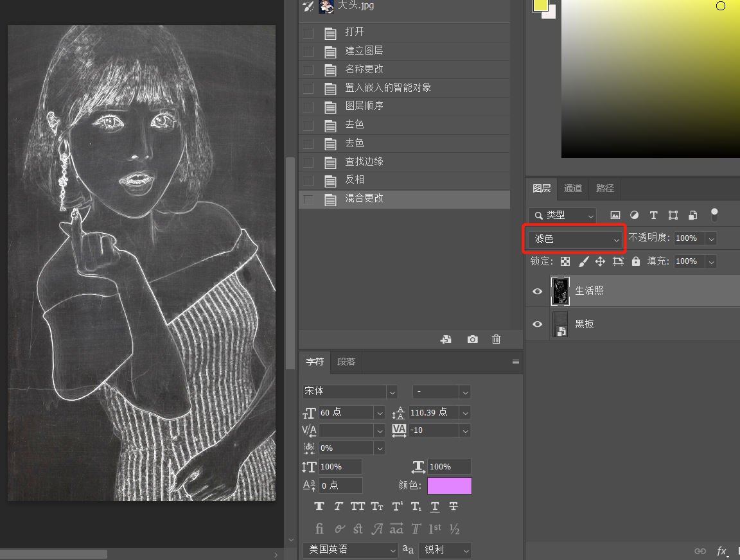Apply underline text style icon
The image size is (740, 560).
pos(435,506)
